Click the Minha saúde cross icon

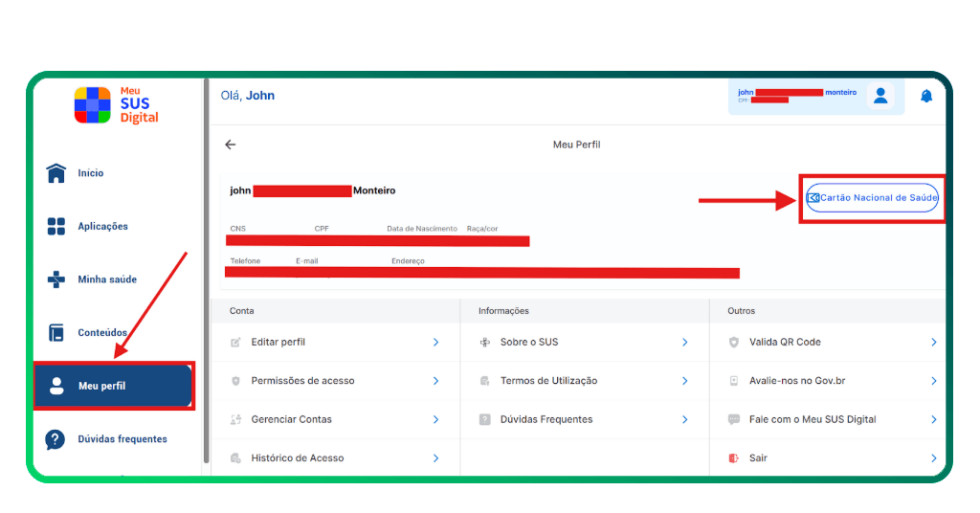point(56,279)
